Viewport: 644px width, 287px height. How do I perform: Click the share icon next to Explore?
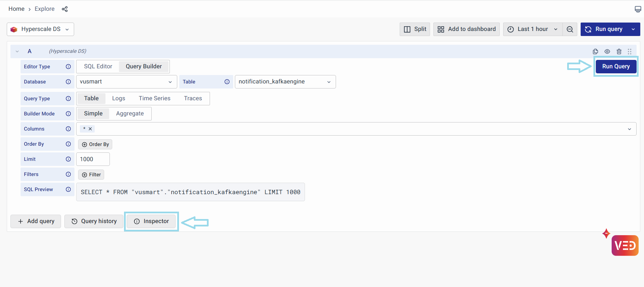coord(65,9)
